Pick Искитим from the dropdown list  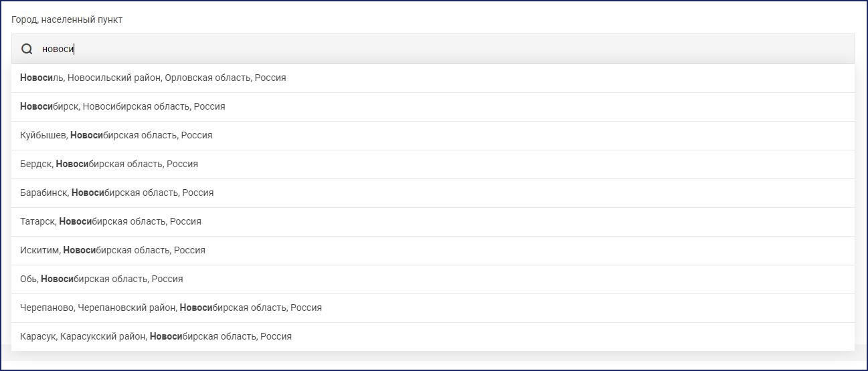click(x=433, y=251)
